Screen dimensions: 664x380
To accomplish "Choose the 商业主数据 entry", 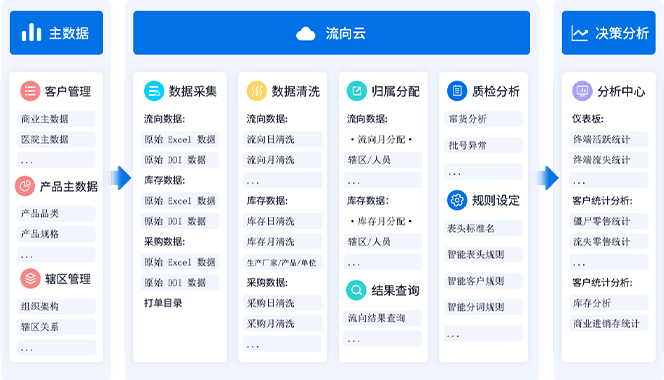I will coord(56,119).
